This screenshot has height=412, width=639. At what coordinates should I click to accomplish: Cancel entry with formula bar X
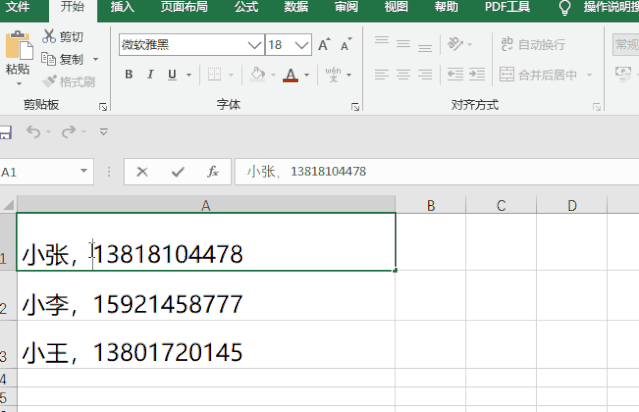142,172
